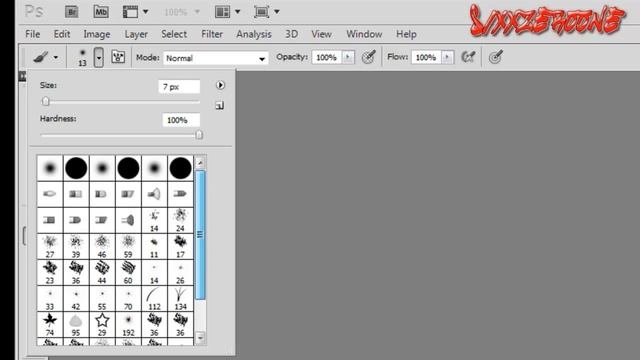Image resolution: width=640 pixels, height=360 pixels.
Task: Open the Help menu
Action: (x=406, y=34)
